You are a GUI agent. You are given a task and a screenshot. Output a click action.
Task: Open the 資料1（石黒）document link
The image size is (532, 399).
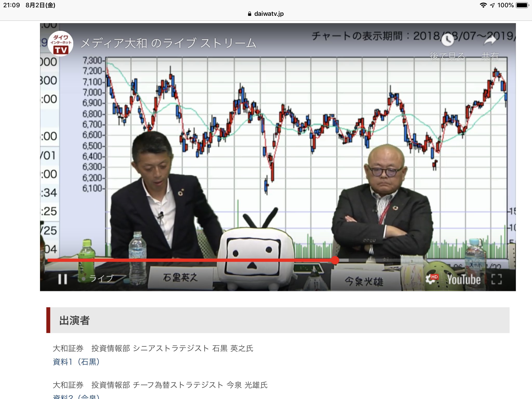coord(76,362)
